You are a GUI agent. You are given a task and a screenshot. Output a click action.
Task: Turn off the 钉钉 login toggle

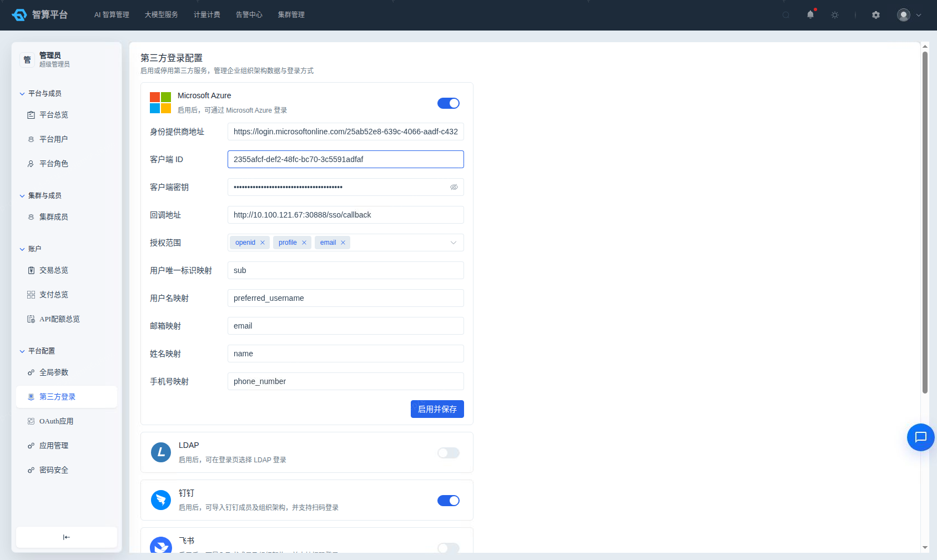(449, 501)
